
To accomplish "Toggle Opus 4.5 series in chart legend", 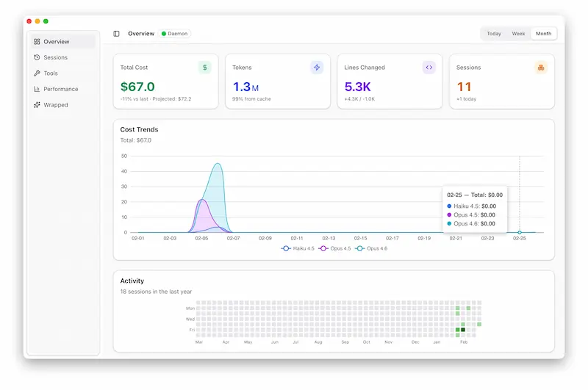I will point(334,249).
